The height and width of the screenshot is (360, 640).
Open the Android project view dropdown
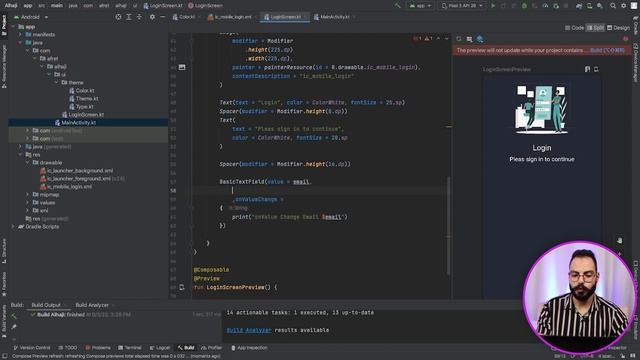31,17
